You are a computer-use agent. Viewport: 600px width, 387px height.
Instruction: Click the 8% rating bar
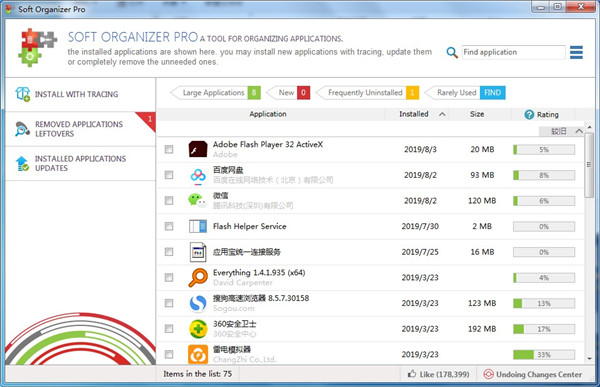tap(544, 175)
